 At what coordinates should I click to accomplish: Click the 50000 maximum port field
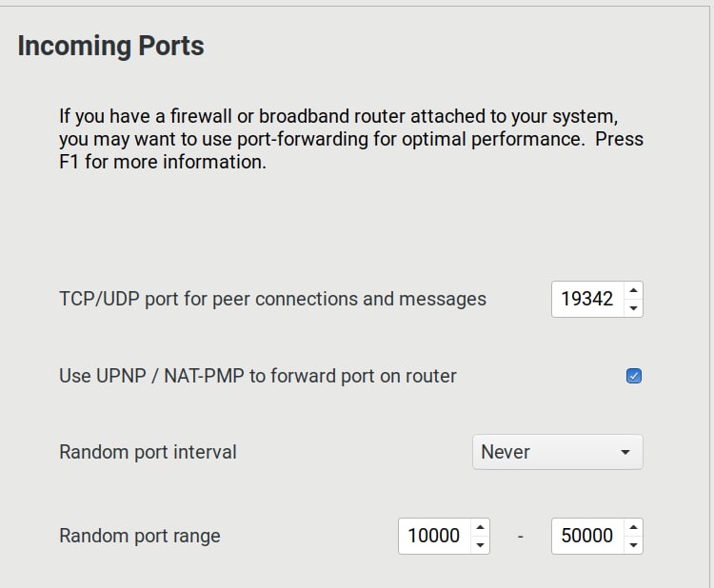586,536
